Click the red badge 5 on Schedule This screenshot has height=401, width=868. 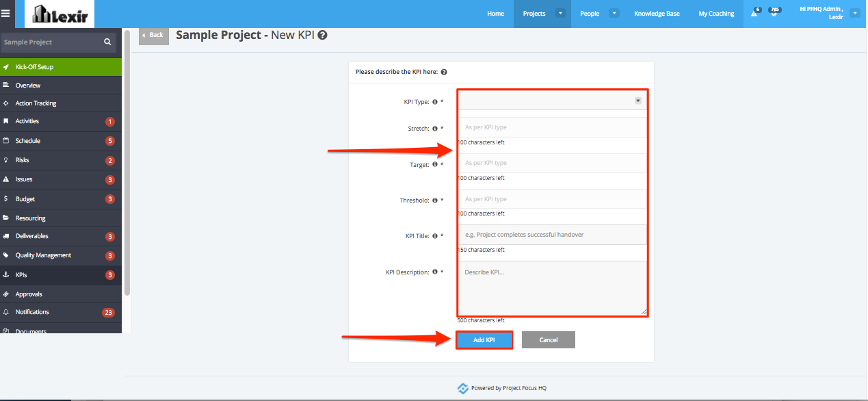click(x=109, y=141)
